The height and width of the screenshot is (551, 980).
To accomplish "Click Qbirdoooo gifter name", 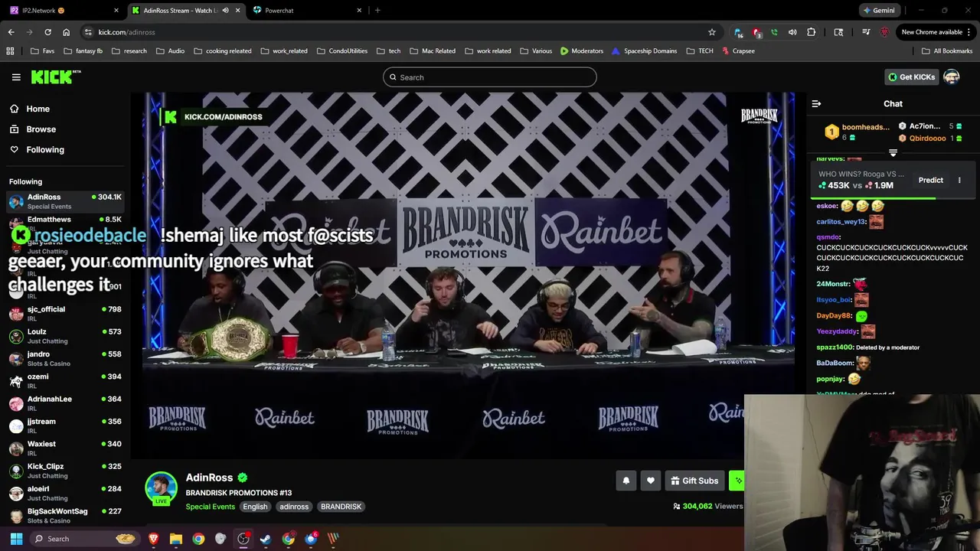I will click(x=927, y=139).
